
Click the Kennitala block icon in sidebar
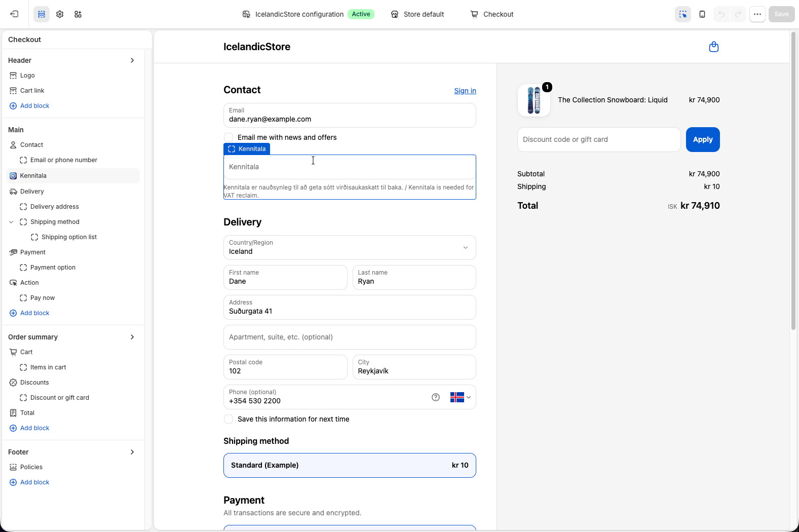[13, 176]
